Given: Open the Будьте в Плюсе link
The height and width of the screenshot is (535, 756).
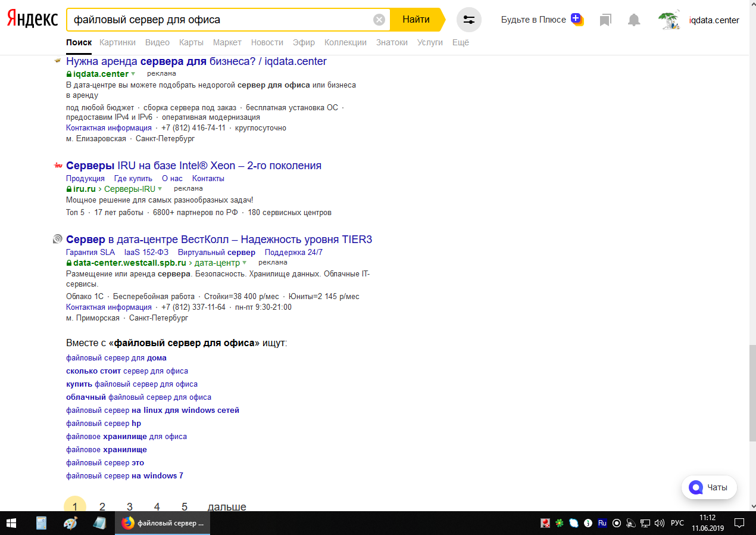Looking at the screenshot, I should pyautogui.click(x=533, y=20).
